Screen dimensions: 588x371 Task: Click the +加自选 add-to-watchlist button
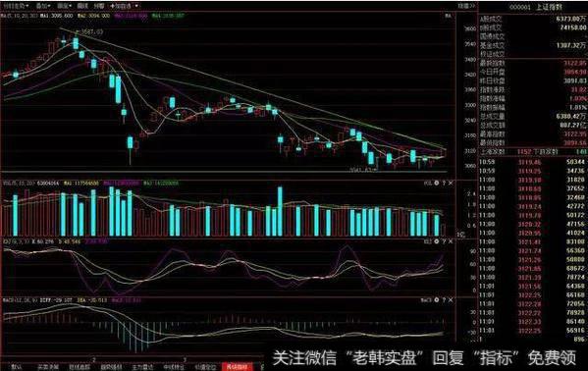point(121,6)
